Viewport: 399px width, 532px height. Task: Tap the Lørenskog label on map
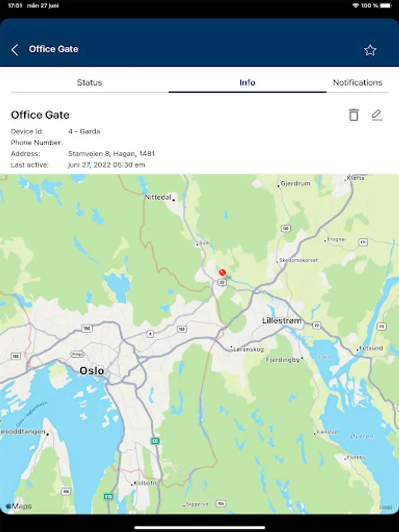pos(249,349)
